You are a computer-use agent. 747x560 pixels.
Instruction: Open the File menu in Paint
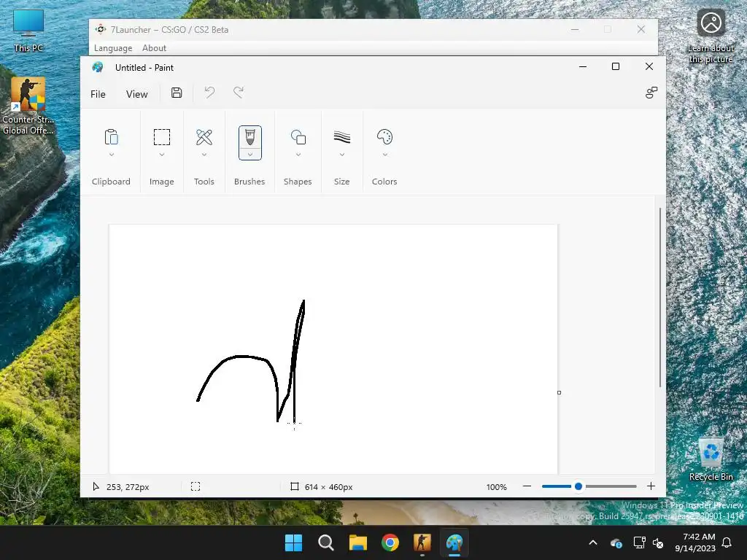click(98, 94)
